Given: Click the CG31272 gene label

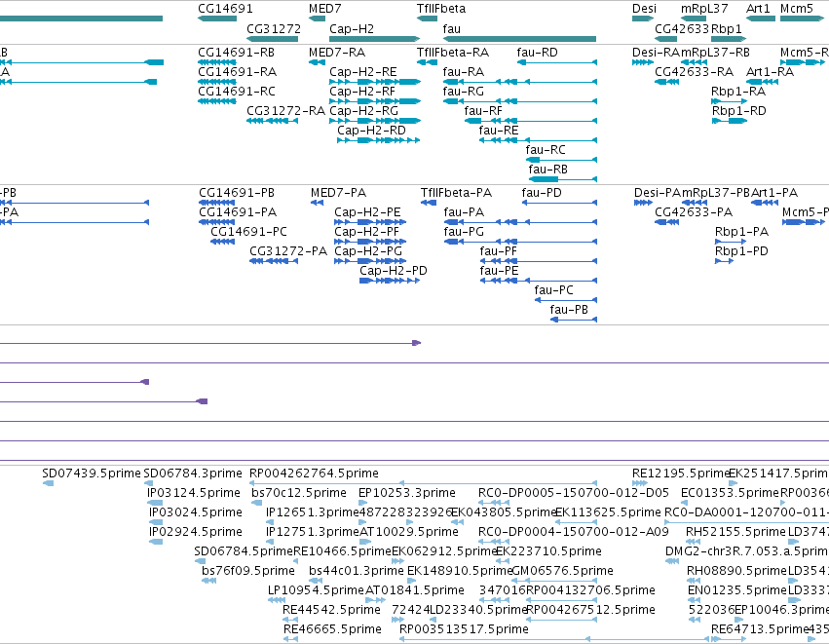Looking at the screenshot, I should click(x=274, y=28).
